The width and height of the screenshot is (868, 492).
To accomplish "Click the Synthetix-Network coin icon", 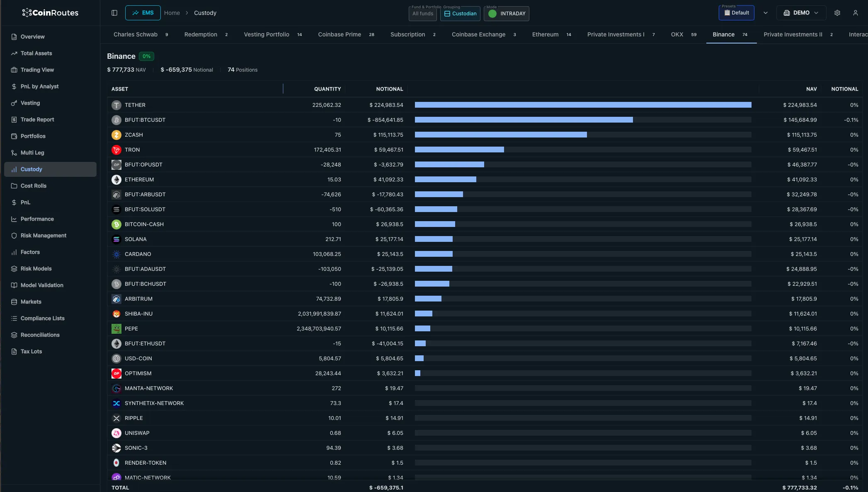I will pyautogui.click(x=116, y=403).
